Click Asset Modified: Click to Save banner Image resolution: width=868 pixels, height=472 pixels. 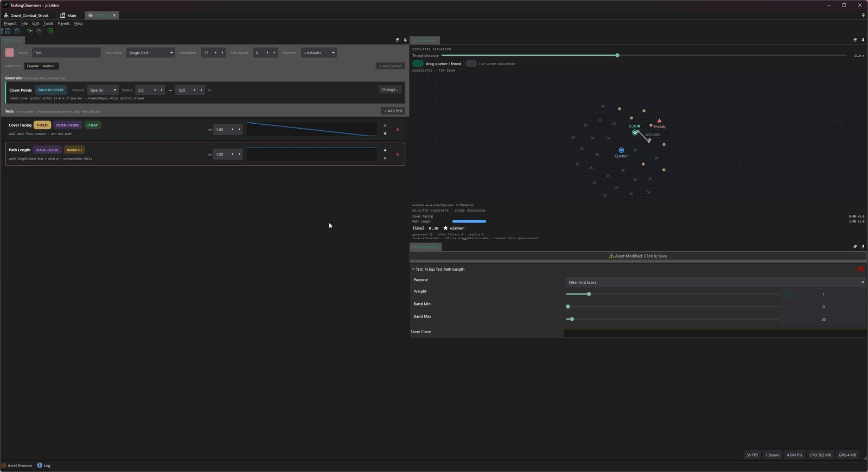tap(638, 256)
